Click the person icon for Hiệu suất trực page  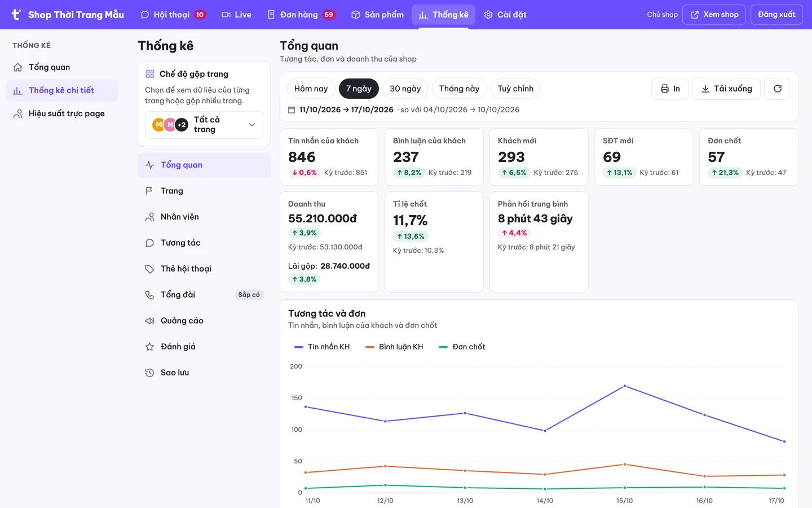tap(18, 113)
